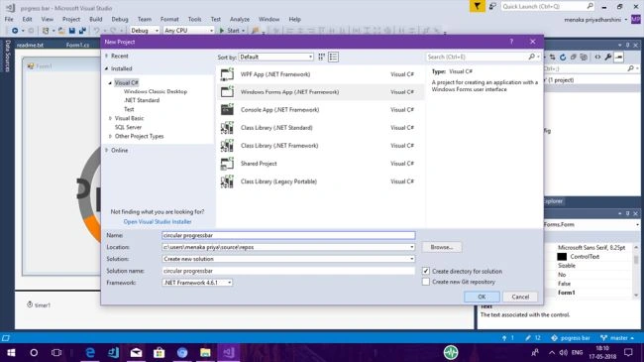Image resolution: width=644 pixels, height=362 pixels.
Task: Open the Debug configuration dropdown
Action: point(145,31)
